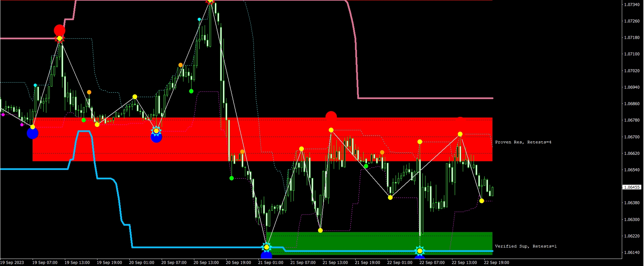
Task: Click the '19 Sep 13:00' time label
Action: [77, 263]
